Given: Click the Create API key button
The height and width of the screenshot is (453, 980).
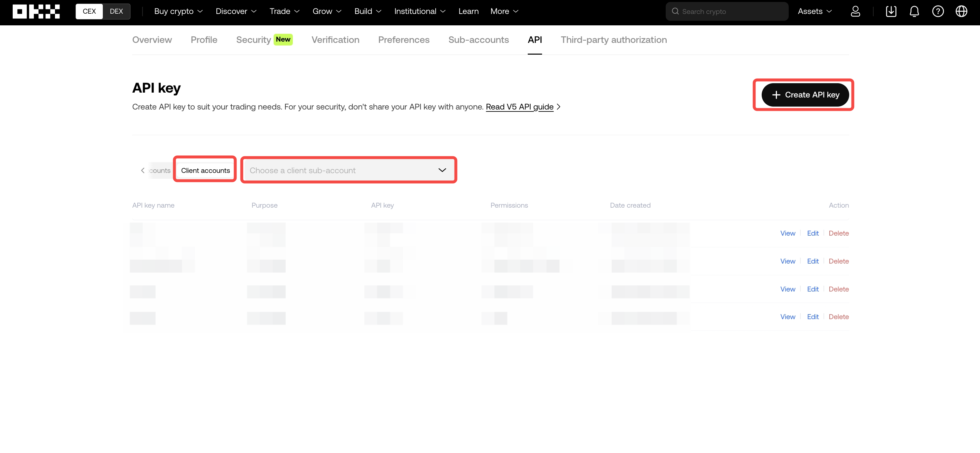Looking at the screenshot, I should (805, 95).
